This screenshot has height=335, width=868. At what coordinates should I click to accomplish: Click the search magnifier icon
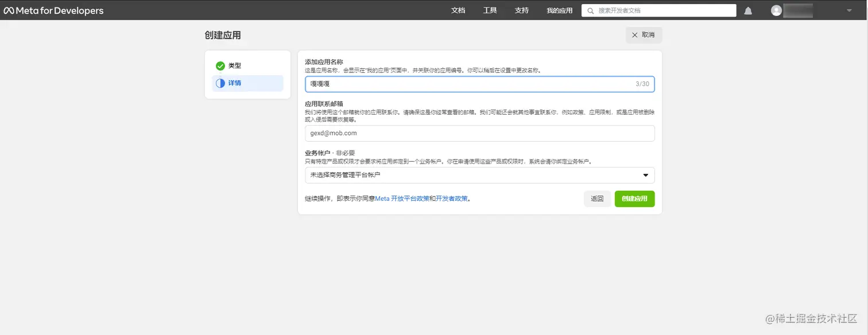590,10
